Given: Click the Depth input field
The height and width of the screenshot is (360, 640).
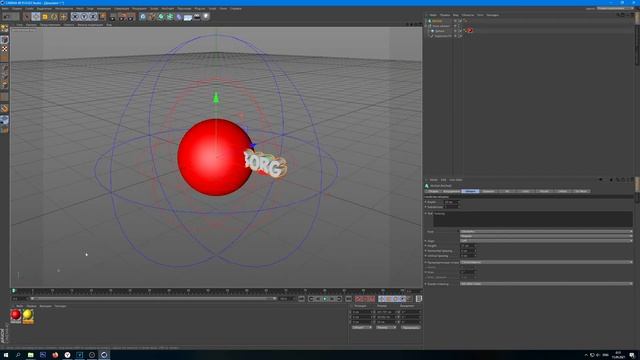Looking at the screenshot, I should (451, 202).
